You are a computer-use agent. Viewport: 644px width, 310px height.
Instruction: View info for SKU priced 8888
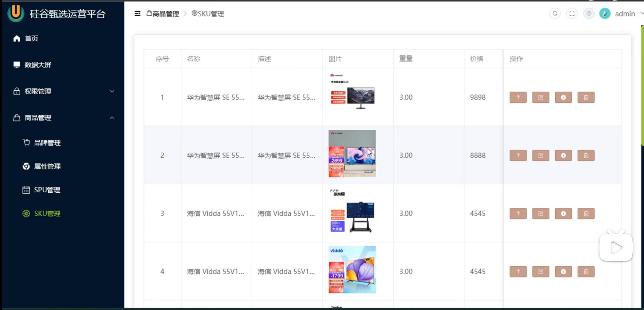tap(563, 155)
